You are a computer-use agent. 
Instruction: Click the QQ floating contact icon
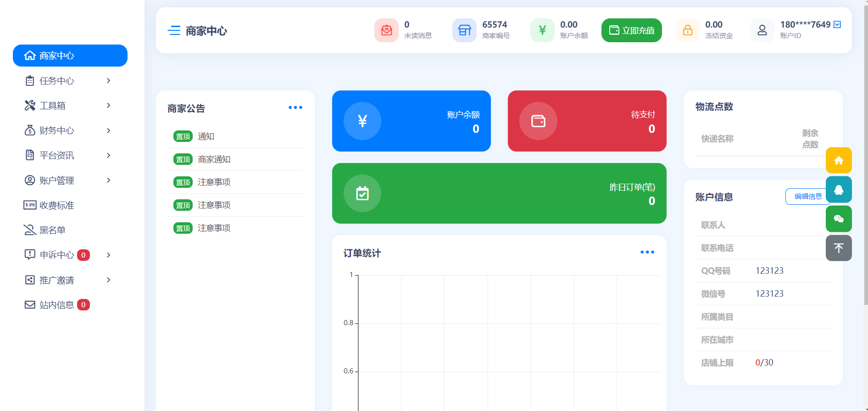839,190
